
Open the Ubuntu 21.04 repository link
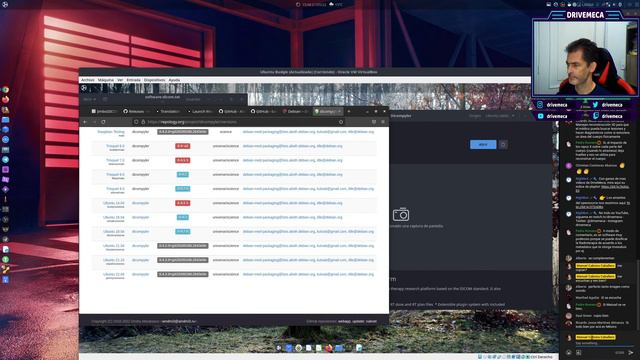[x=113, y=246]
